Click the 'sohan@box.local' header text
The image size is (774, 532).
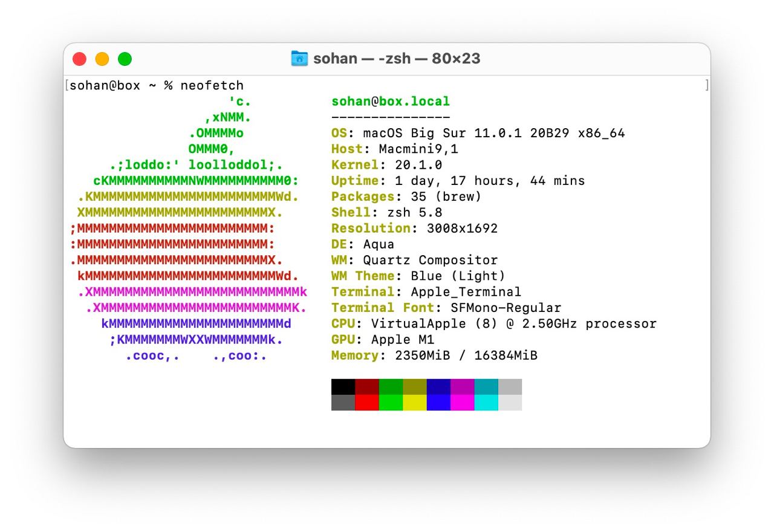point(391,102)
